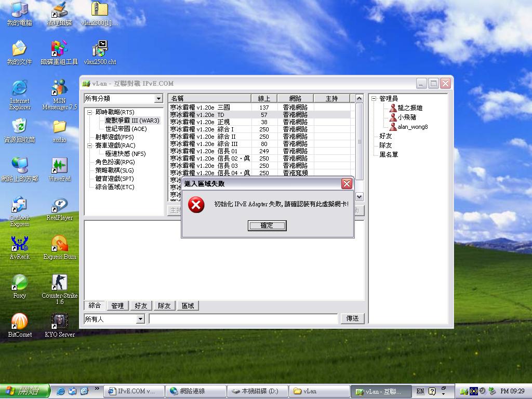Click the chat message input field
Screen dimensions: 532x399
(243, 318)
